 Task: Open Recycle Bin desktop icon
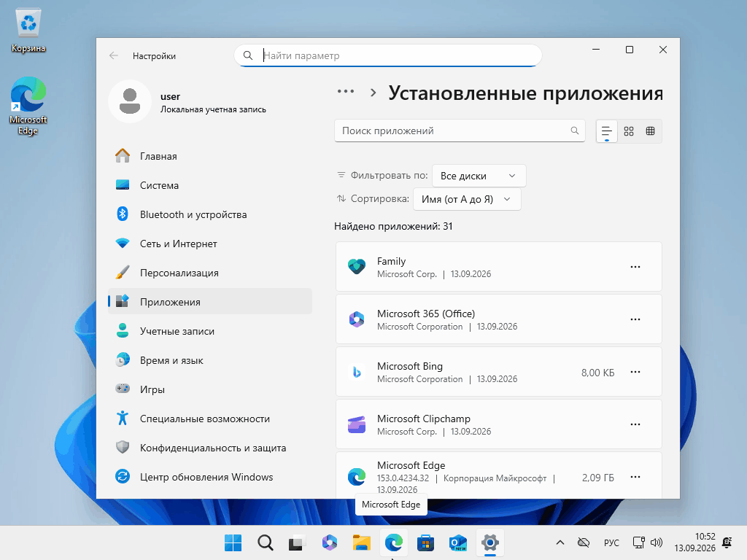tap(28, 31)
